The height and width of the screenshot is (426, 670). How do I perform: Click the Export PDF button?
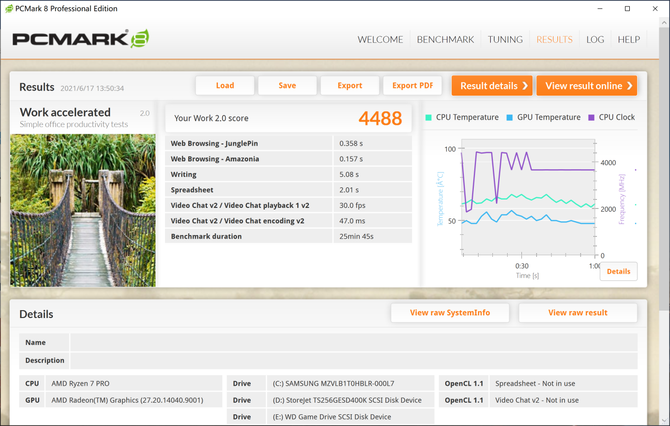[x=412, y=86]
